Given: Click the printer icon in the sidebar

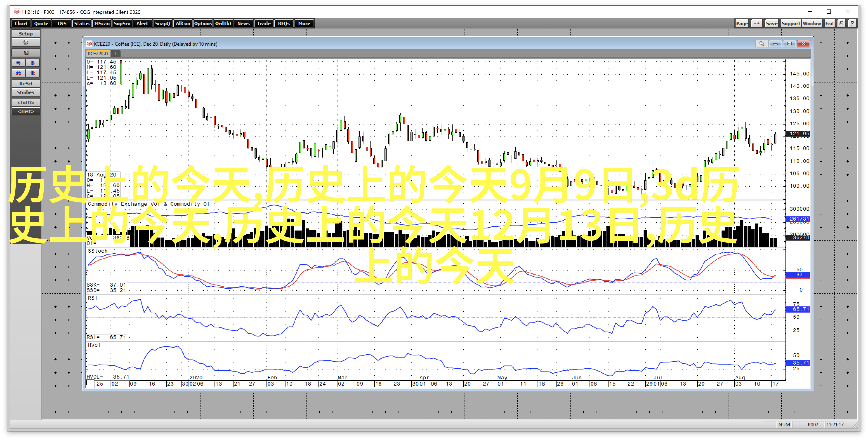Looking at the screenshot, I should click(26, 42).
